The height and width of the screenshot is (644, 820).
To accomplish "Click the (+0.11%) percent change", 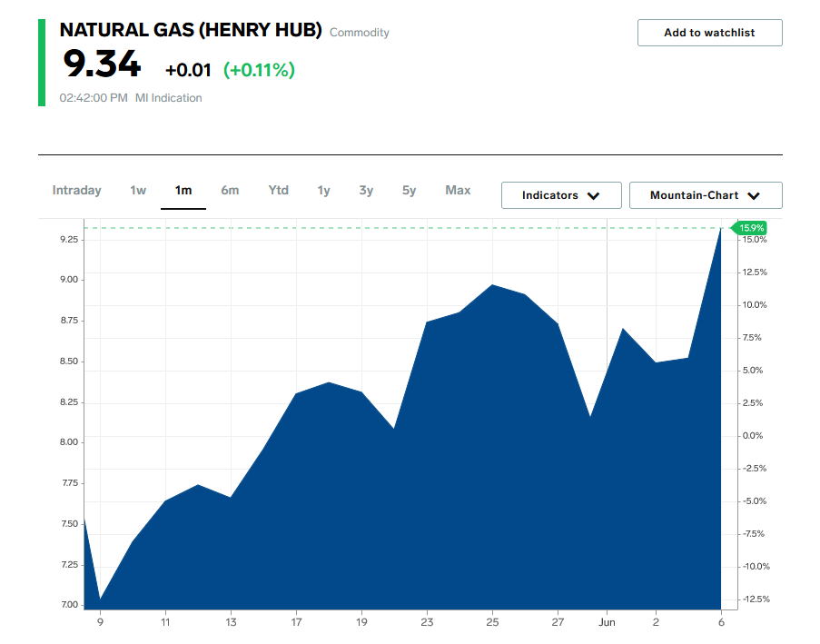I will point(259,70).
